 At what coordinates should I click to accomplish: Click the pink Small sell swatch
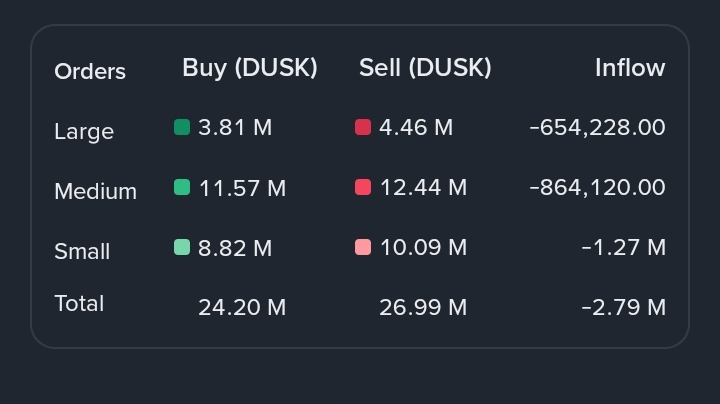pos(363,247)
